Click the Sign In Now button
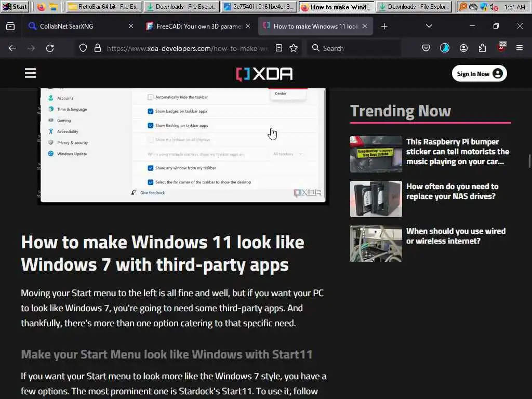This screenshot has height=399, width=532. click(x=480, y=74)
